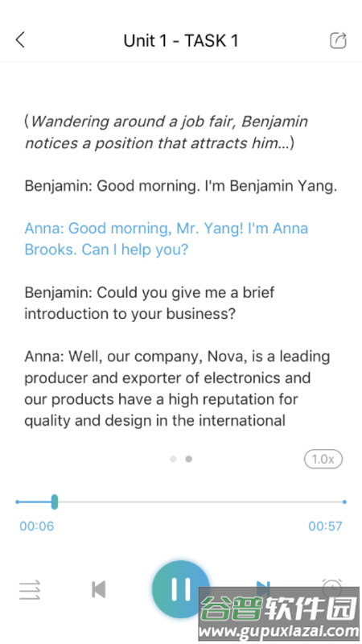Image resolution: width=362 pixels, height=644 pixels.
Task: Open the sleep timer clock icon
Action: [x=331, y=588]
